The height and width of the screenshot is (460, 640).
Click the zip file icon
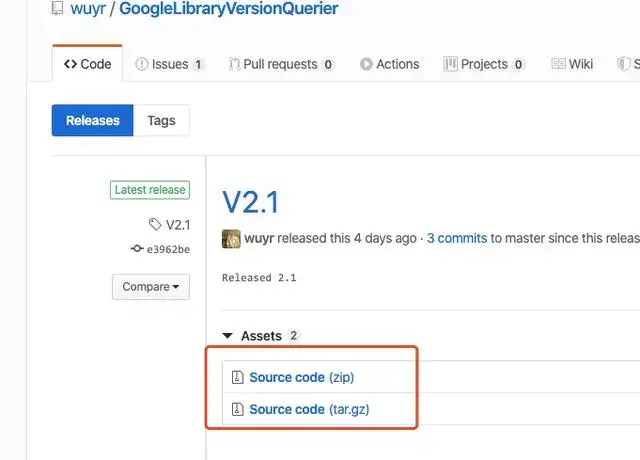(238, 377)
